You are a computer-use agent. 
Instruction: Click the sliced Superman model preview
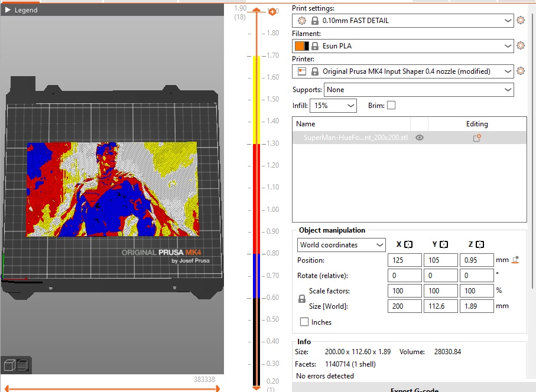coord(112,189)
